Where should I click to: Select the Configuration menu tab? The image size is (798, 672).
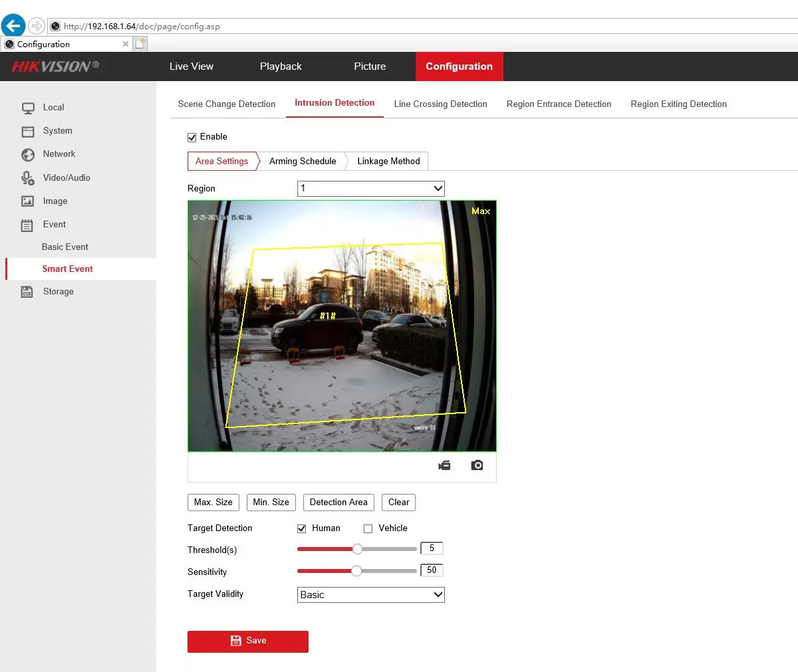[459, 66]
